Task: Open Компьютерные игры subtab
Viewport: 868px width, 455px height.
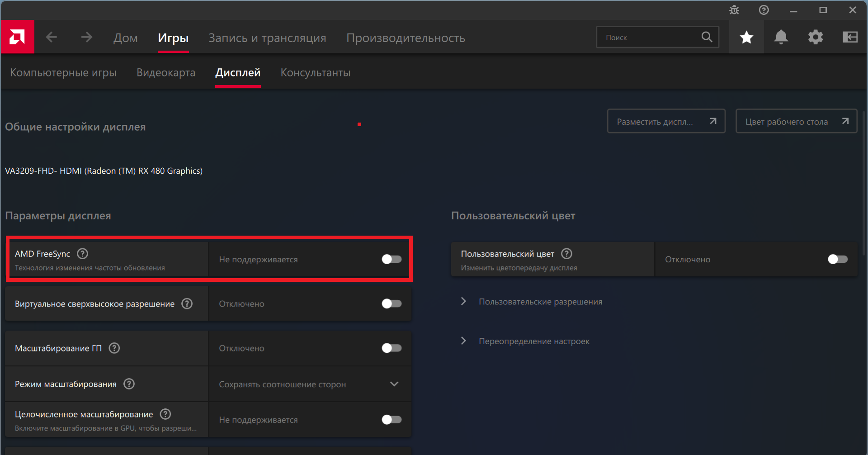Action: tap(63, 72)
